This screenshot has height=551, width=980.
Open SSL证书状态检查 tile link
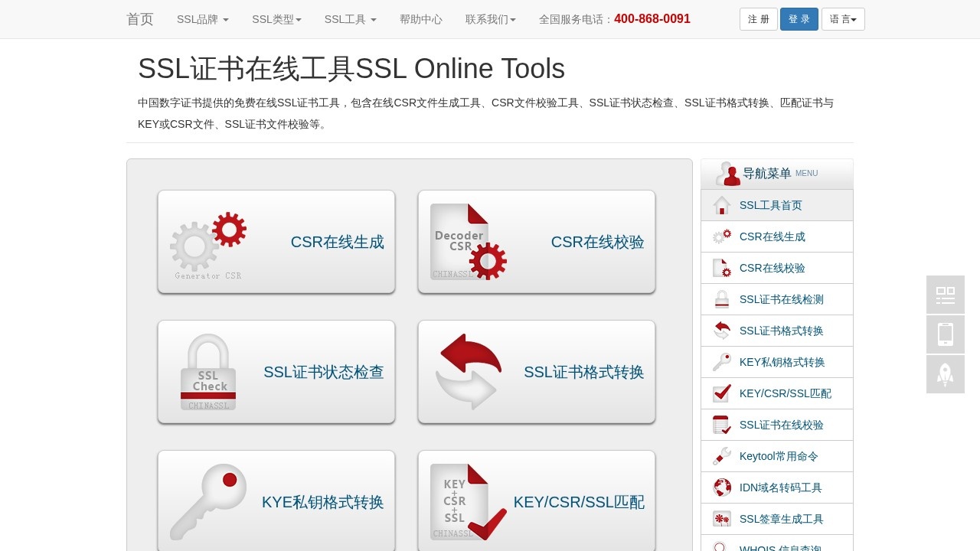tap(276, 372)
